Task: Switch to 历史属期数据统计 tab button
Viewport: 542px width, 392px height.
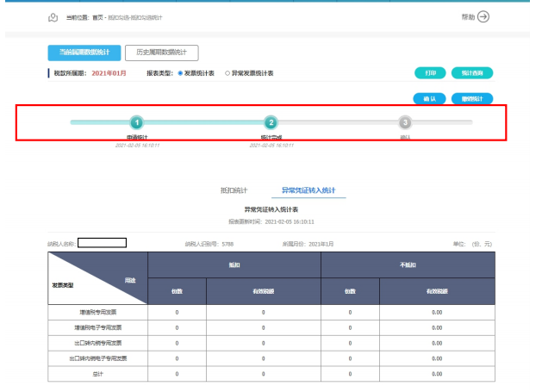Action: (161, 53)
